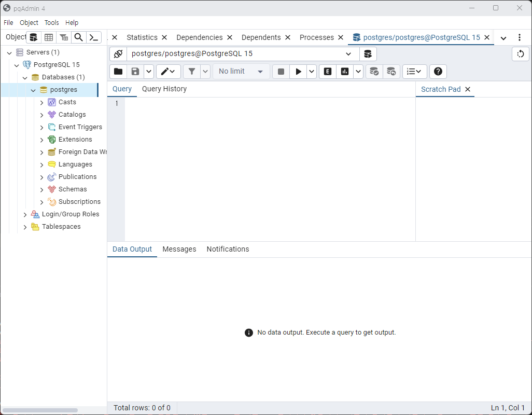Click the Rollback transaction icon
The height and width of the screenshot is (415, 532).
391,71
